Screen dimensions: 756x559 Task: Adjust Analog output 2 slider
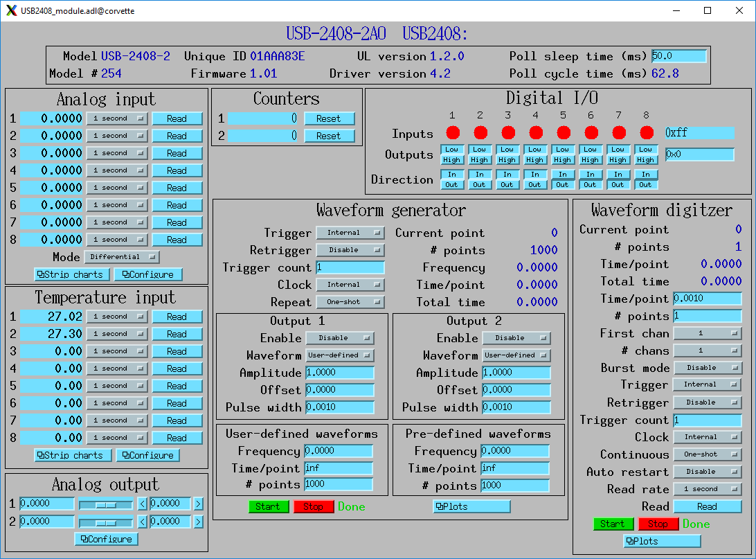106,523
